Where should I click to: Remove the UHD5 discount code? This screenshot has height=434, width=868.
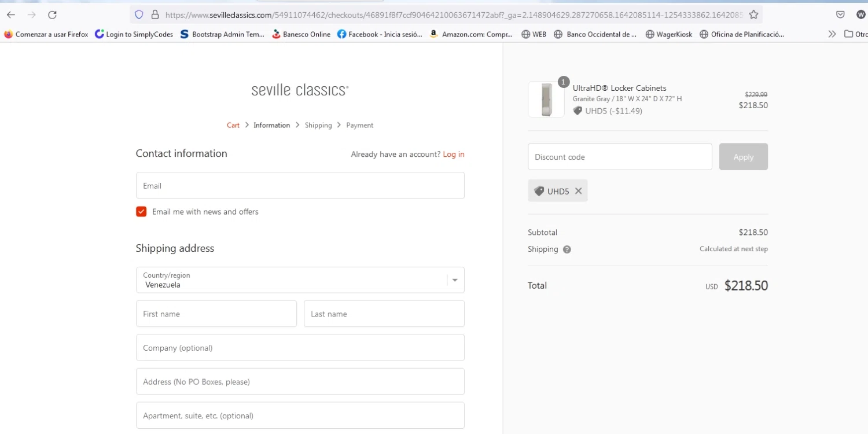(578, 191)
